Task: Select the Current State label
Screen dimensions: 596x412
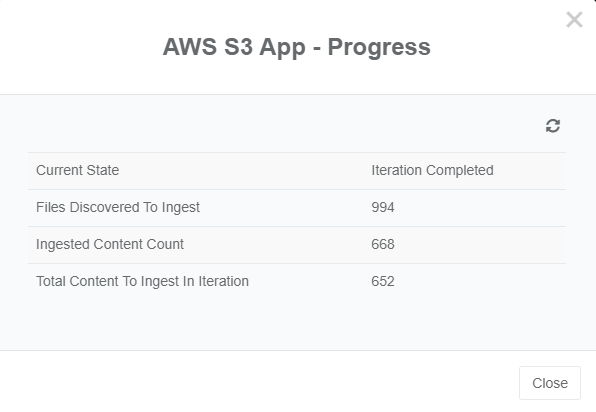Action: pyautogui.click(x=78, y=170)
